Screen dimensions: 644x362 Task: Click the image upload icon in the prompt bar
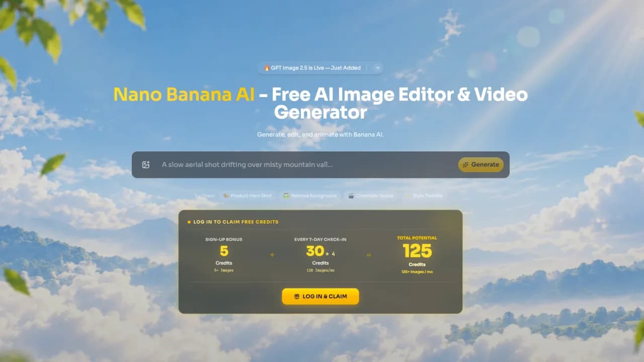point(146,164)
